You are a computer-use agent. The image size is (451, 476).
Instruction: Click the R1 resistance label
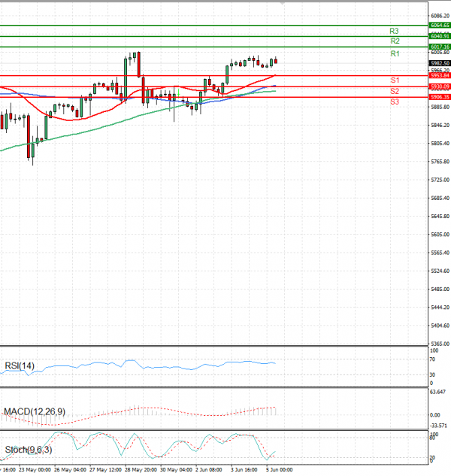click(x=395, y=53)
